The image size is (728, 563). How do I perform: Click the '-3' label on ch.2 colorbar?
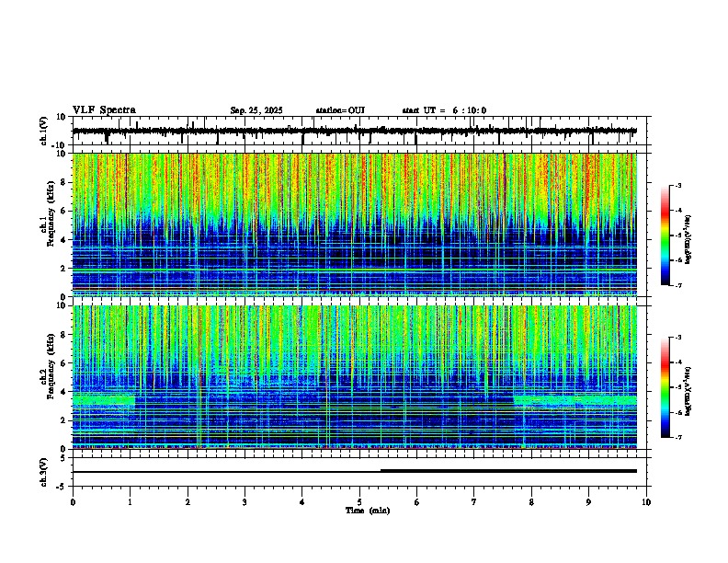click(x=677, y=338)
